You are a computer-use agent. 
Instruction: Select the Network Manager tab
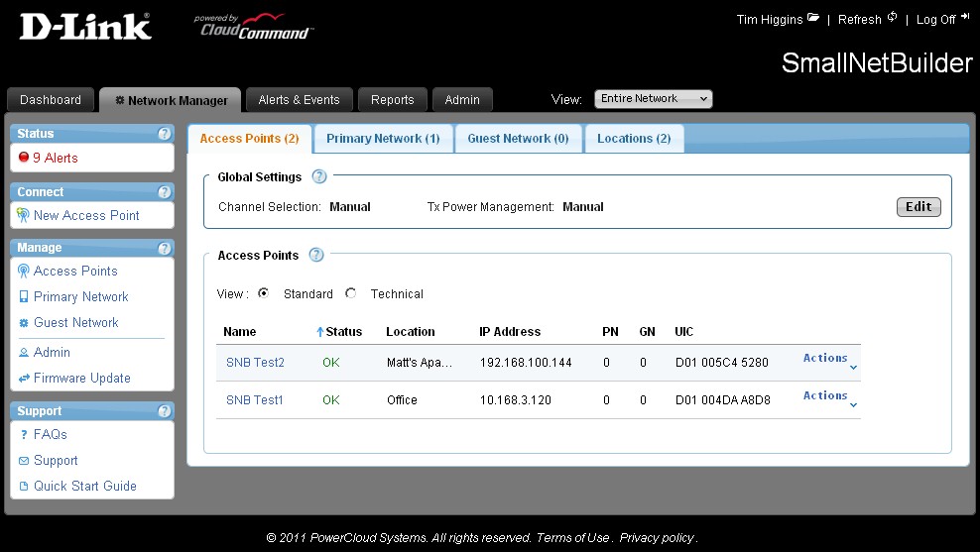[171, 100]
